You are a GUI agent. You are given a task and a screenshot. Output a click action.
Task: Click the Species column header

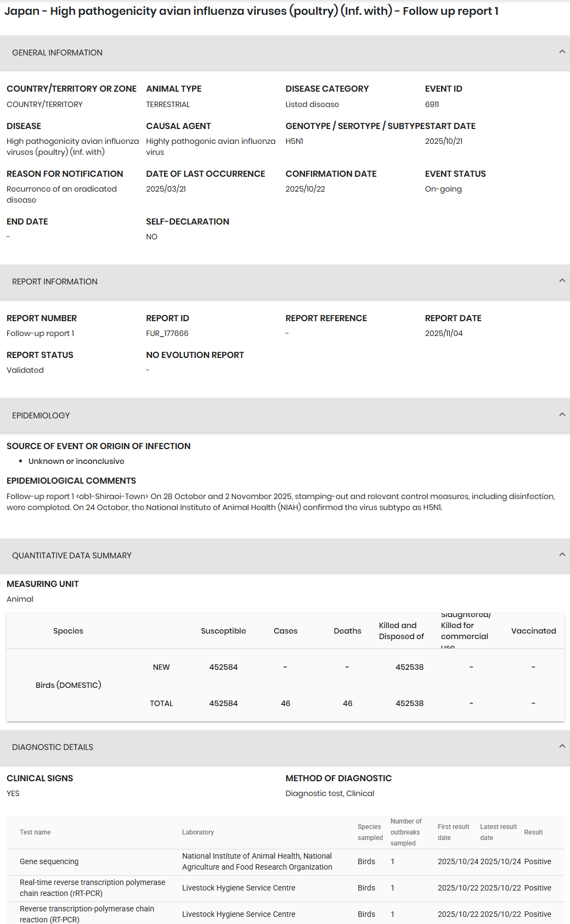click(68, 631)
